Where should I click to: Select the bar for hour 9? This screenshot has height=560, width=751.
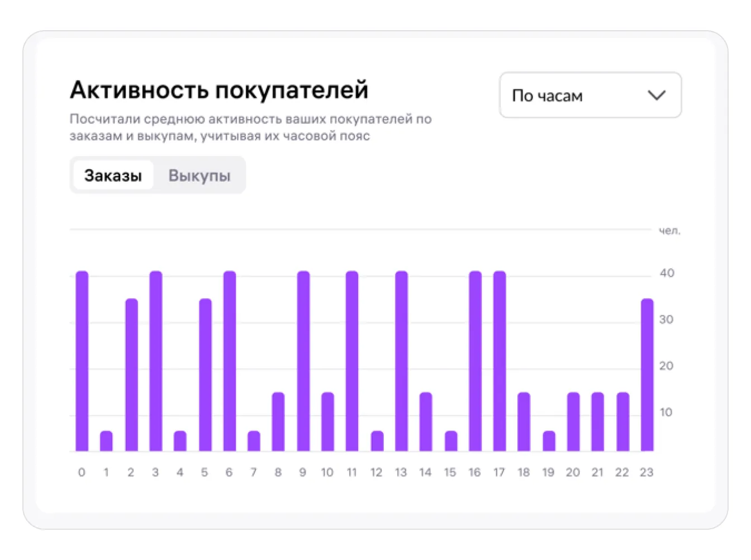(303, 361)
